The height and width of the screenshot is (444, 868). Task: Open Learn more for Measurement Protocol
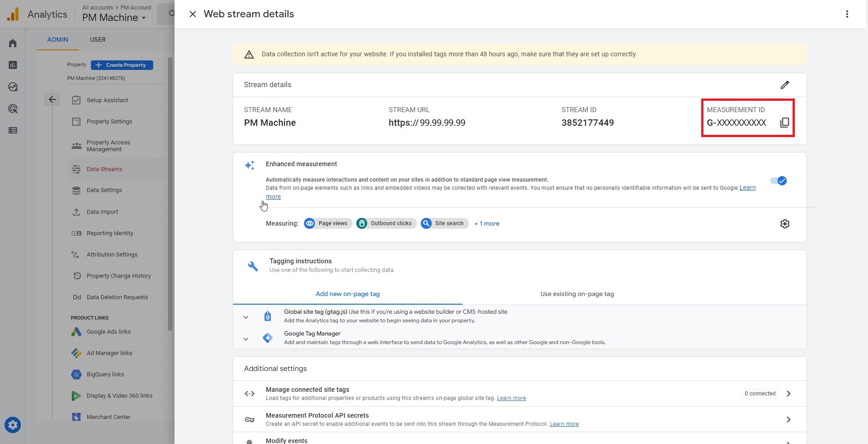tap(564, 424)
